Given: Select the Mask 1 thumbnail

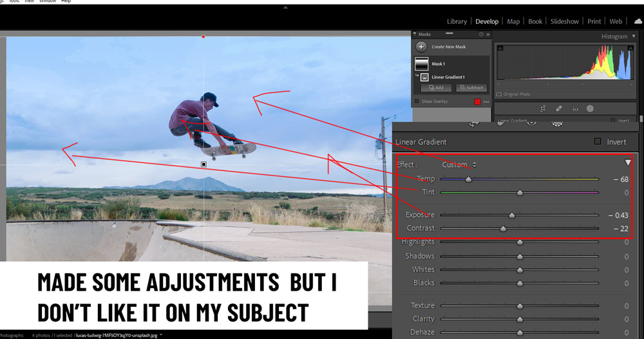Looking at the screenshot, I should [422, 64].
